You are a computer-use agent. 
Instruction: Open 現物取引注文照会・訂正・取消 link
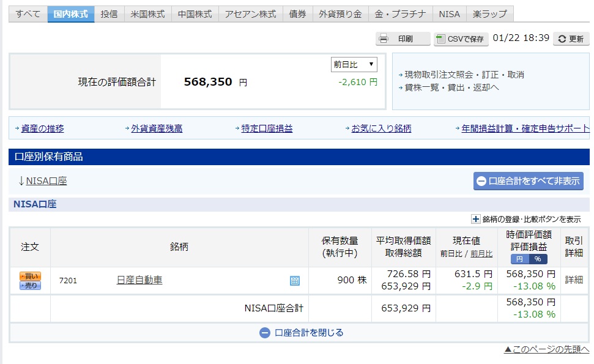(x=464, y=75)
